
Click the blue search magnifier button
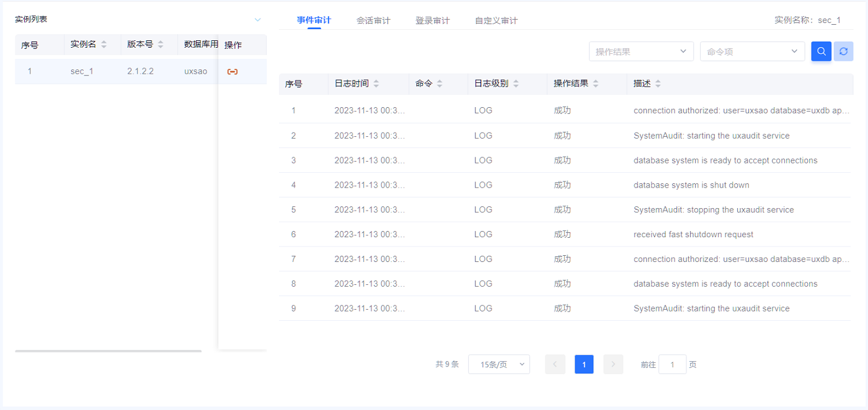[821, 51]
